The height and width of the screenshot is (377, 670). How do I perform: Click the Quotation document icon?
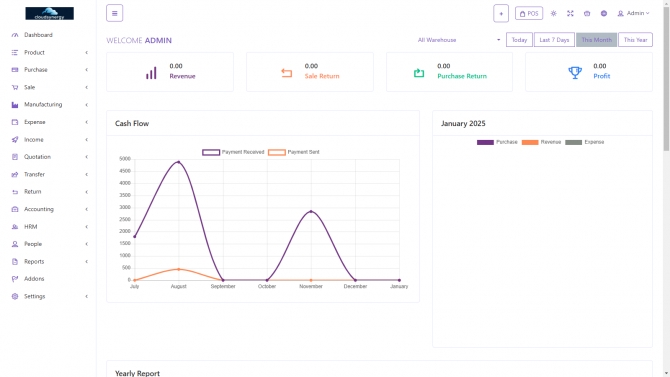point(15,157)
